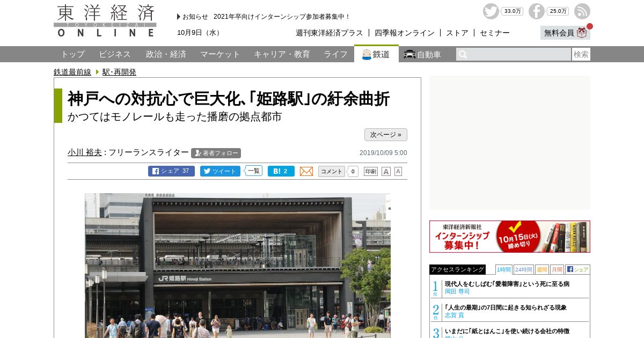Image resolution: width=644 pixels, height=338 pixels.
Task: Click the search magnifier icon
Action: click(x=463, y=54)
